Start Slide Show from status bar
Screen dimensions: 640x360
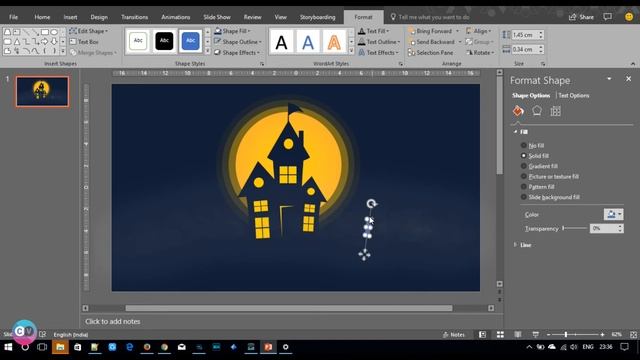click(x=536, y=335)
